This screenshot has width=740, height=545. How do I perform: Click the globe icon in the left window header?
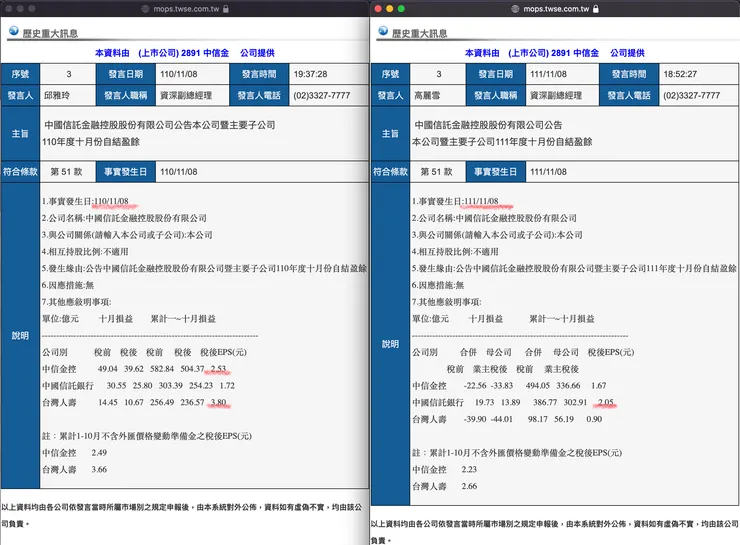tap(14, 31)
